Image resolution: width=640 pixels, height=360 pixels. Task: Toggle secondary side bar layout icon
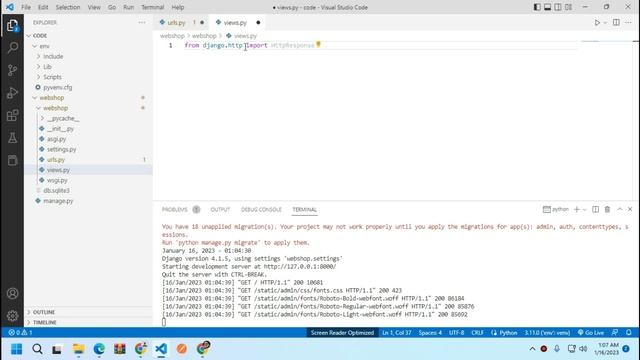(558, 7)
